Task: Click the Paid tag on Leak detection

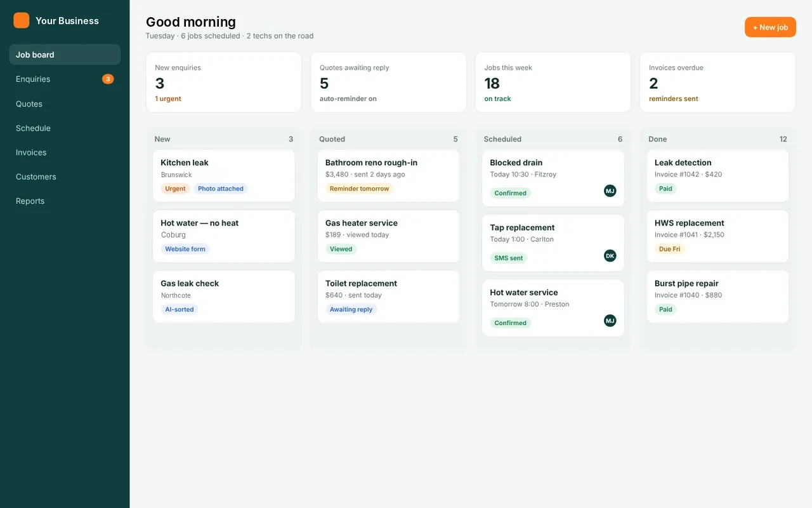Action: pos(665,189)
